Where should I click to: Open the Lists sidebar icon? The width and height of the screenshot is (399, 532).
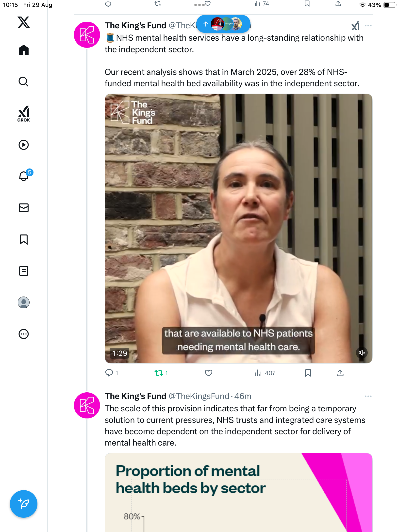pos(24,271)
